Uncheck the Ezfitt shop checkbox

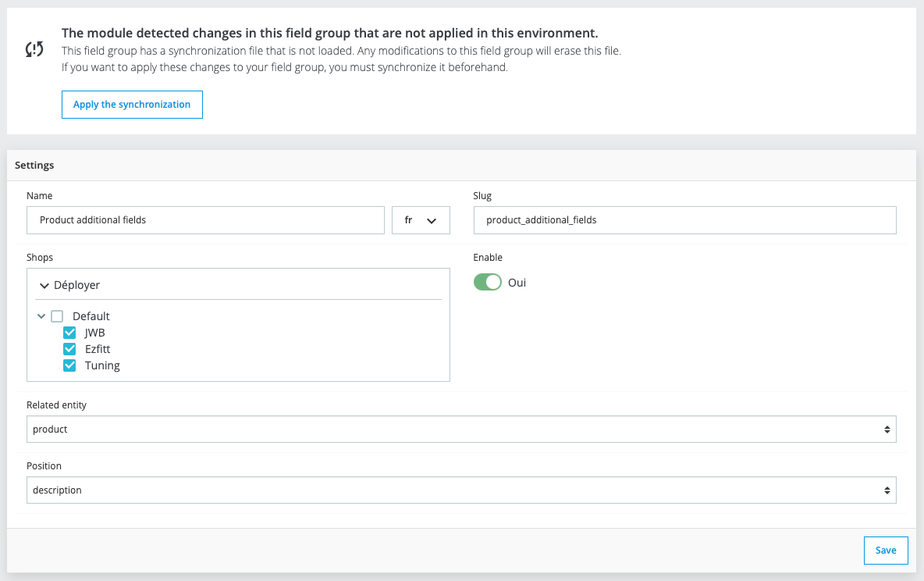(69, 349)
